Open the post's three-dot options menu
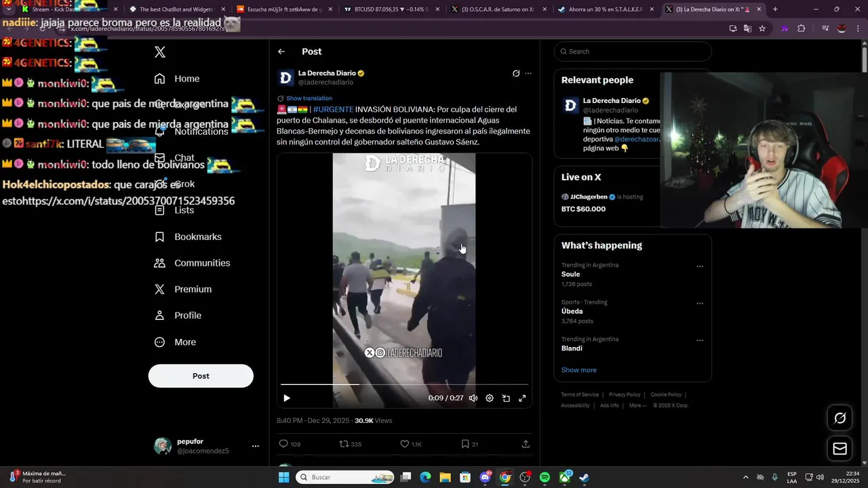Viewport: 868px width, 488px height. (x=528, y=73)
